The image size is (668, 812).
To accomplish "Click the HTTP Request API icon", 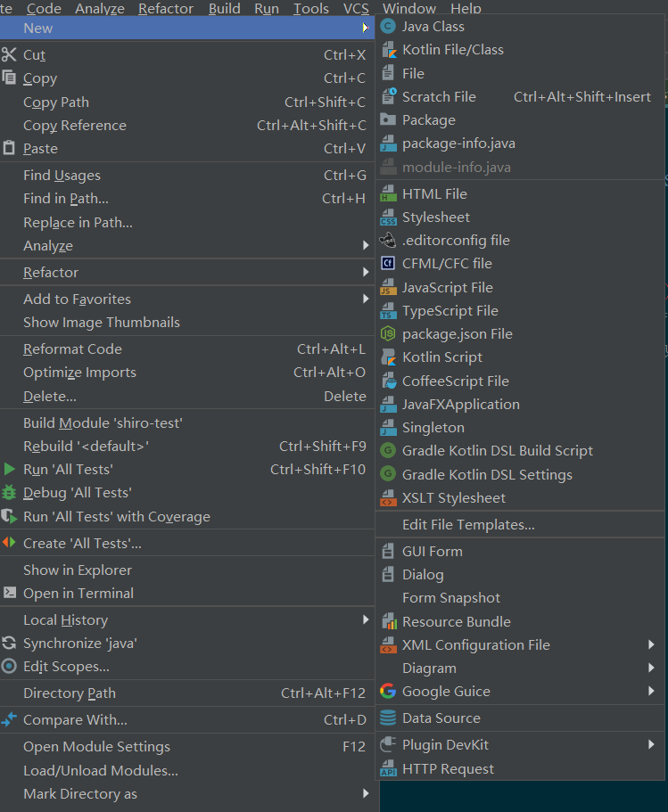I will coord(388,768).
